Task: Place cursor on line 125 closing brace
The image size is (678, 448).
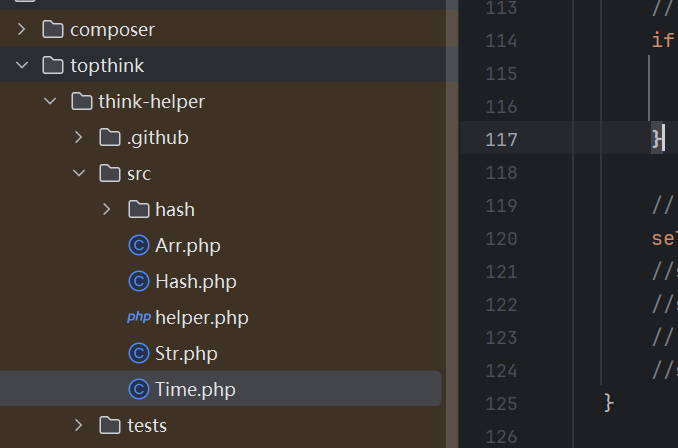Action: [609, 402]
